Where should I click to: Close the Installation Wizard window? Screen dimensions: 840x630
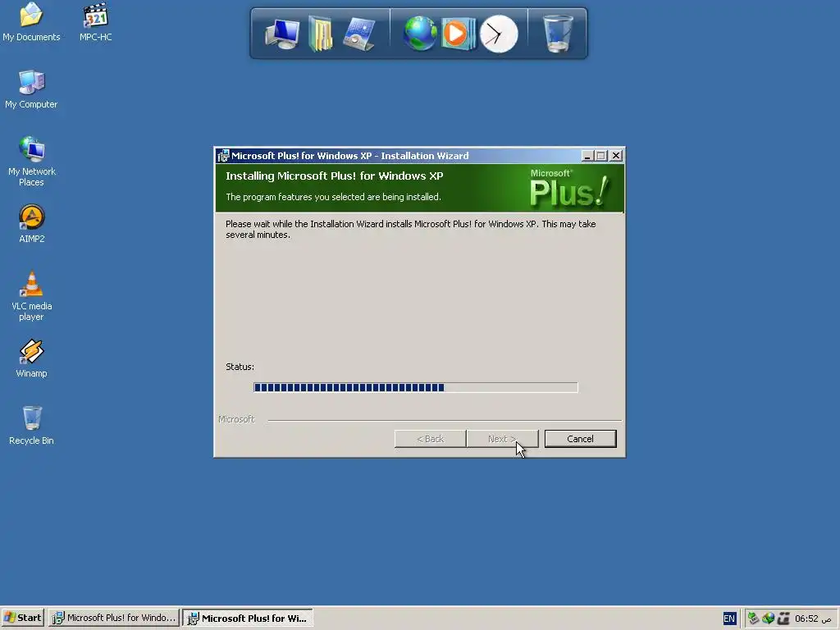617,156
